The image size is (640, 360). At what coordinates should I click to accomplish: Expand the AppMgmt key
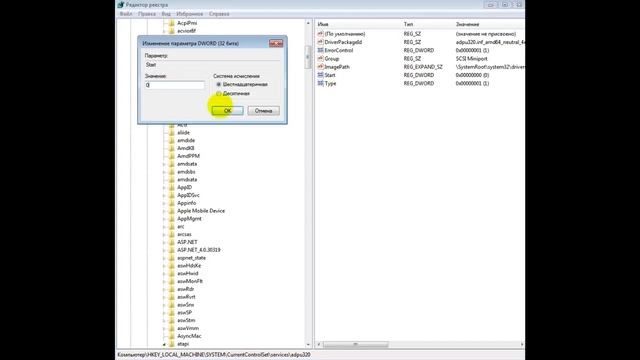tap(164, 219)
